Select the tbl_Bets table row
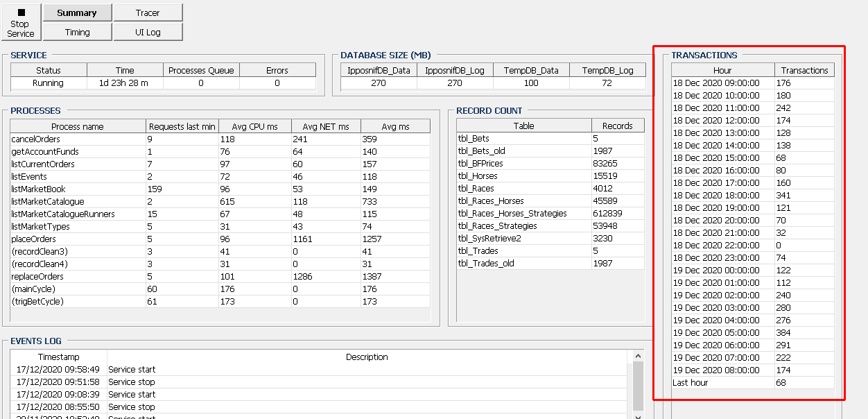868x419 pixels. 550,139
